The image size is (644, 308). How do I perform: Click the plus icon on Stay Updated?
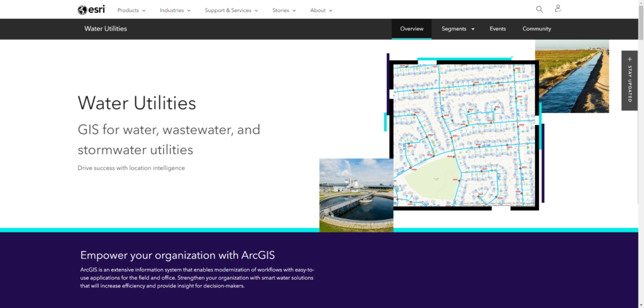click(630, 59)
